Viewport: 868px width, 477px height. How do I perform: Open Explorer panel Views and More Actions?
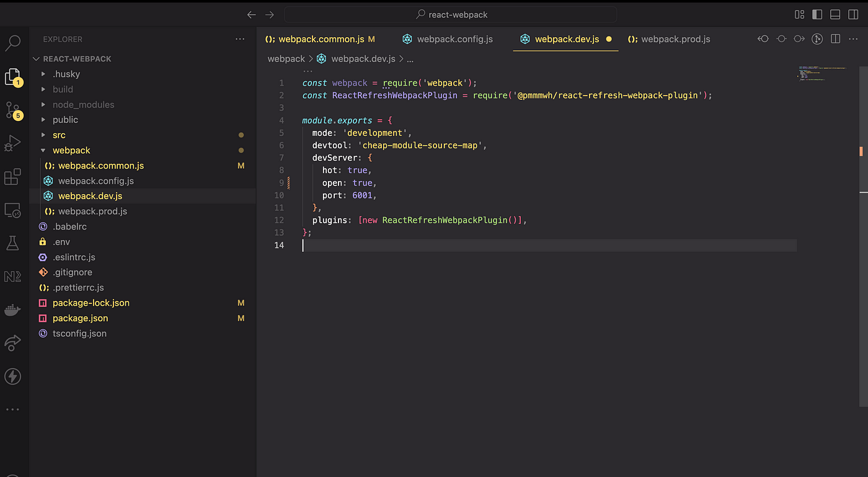(240, 39)
